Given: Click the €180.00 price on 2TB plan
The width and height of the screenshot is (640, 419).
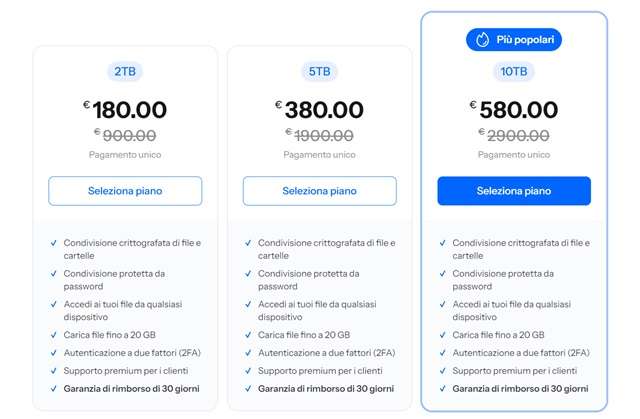Looking at the screenshot, I should 125,110.
